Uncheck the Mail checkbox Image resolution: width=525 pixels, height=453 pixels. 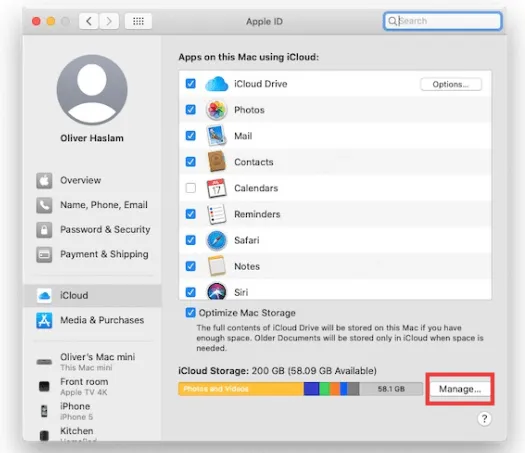click(191, 136)
